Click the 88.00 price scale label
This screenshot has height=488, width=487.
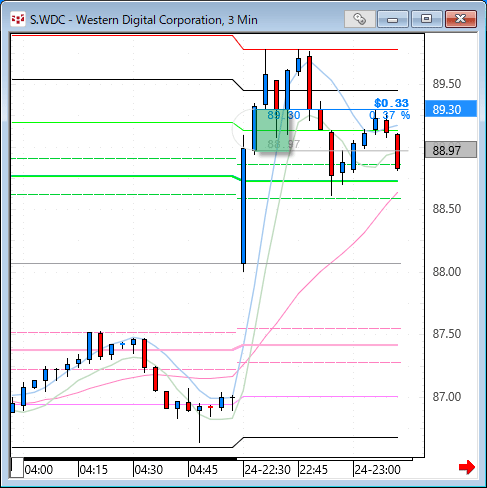tap(447, 272)
